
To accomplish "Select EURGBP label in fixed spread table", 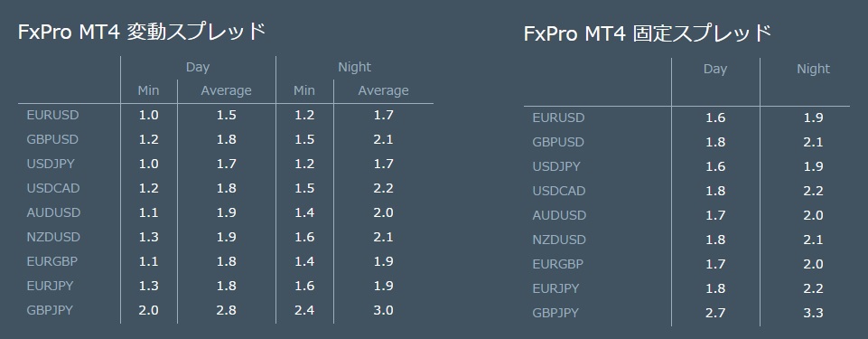I will [x=558, y=264].
